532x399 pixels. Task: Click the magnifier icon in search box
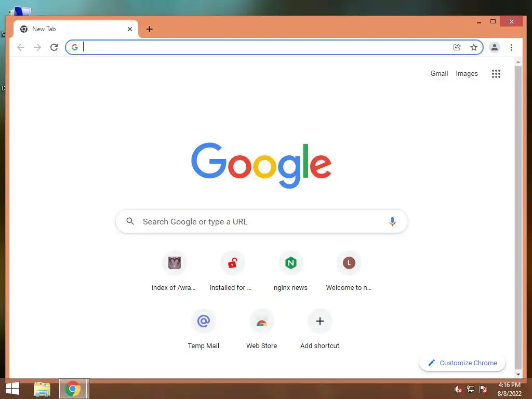click(x=130, y=221)
